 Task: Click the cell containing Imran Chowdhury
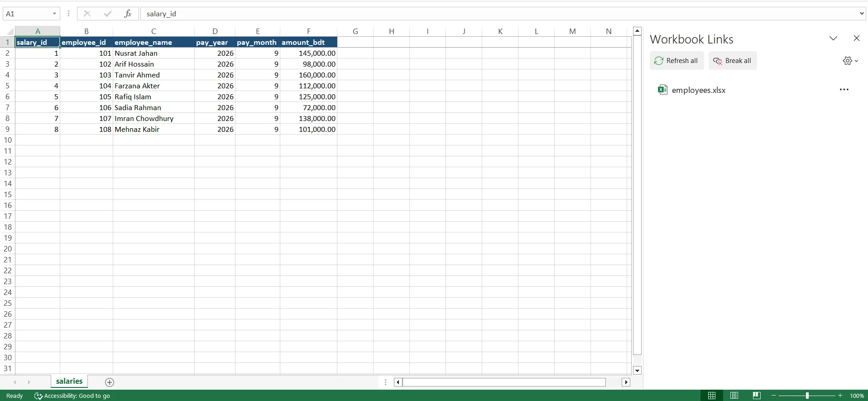[x=153, y=118]
